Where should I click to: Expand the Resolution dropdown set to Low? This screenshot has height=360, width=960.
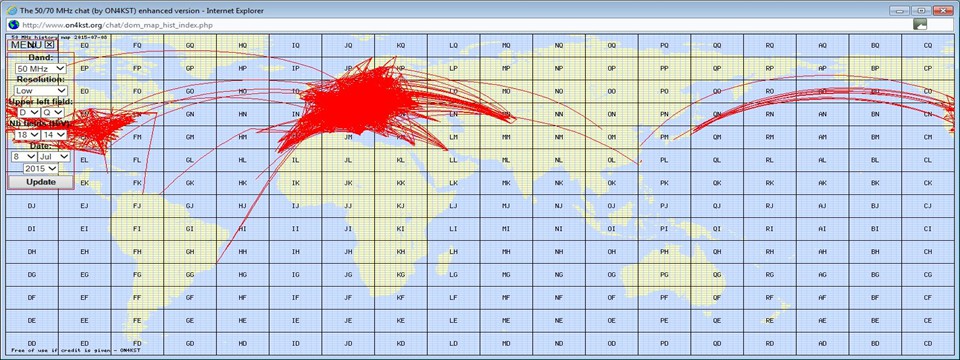click(x=40, y=91)
